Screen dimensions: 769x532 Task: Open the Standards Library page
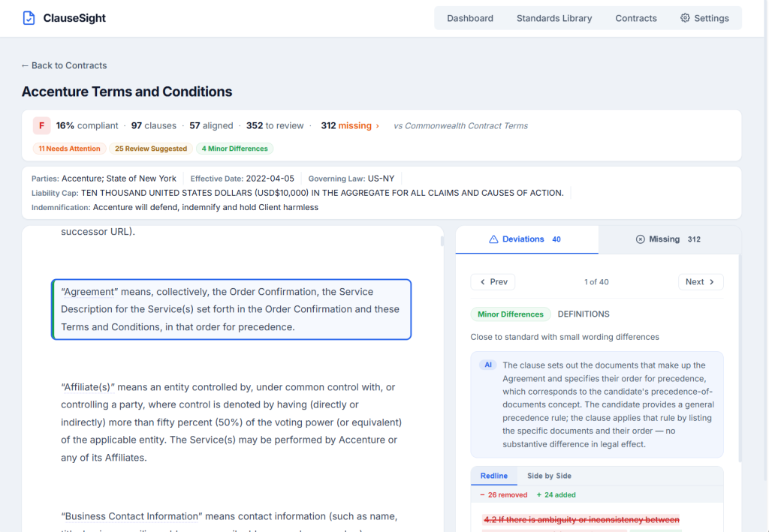(554, 18)
